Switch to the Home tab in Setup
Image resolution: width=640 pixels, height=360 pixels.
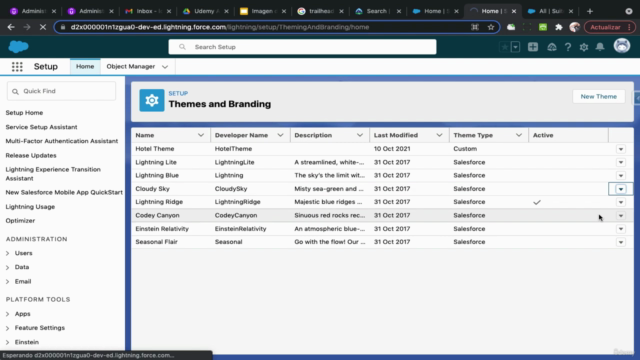pos(85,67)
